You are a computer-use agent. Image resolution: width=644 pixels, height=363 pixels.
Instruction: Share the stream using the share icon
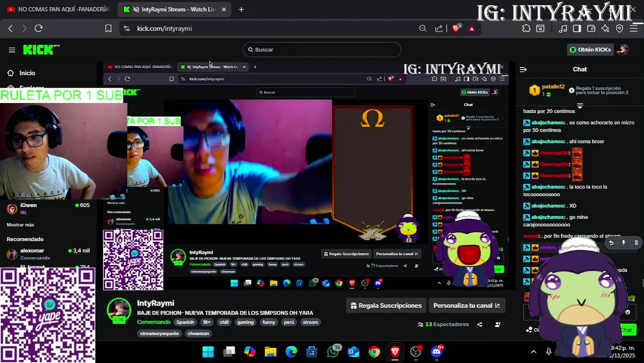(x=480, y=324)
